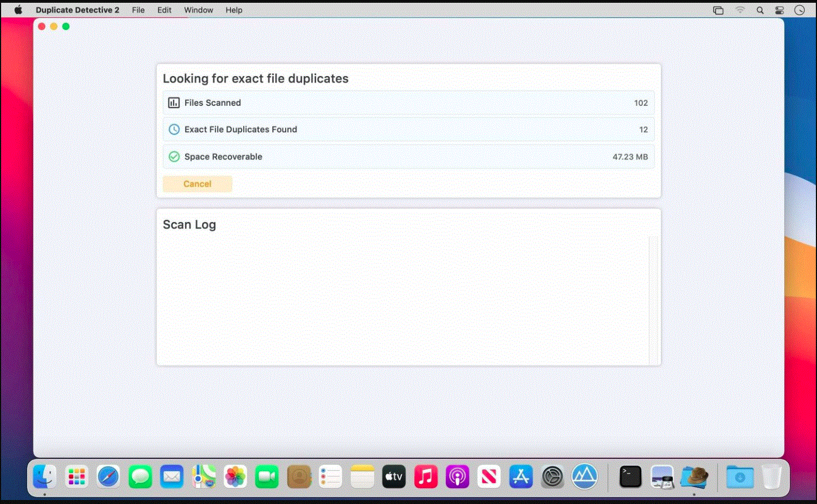Open Podcasts from the Dock
This screenshot has width=817, height=504.
pos(457,477)
